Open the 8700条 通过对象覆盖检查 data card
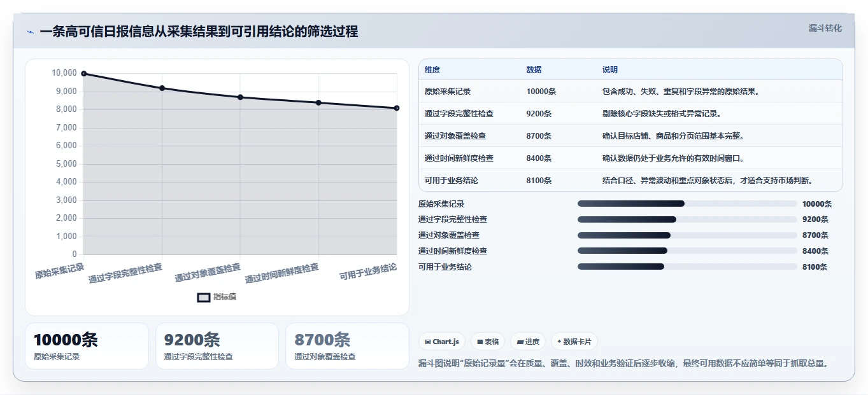The height and width of the screenshot is (395, 868). click(348, 346)
